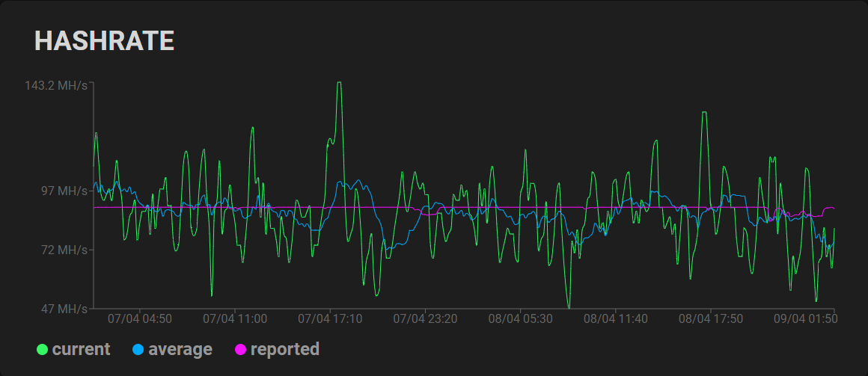Click the 47 MH/s axis label

(65, 308)
